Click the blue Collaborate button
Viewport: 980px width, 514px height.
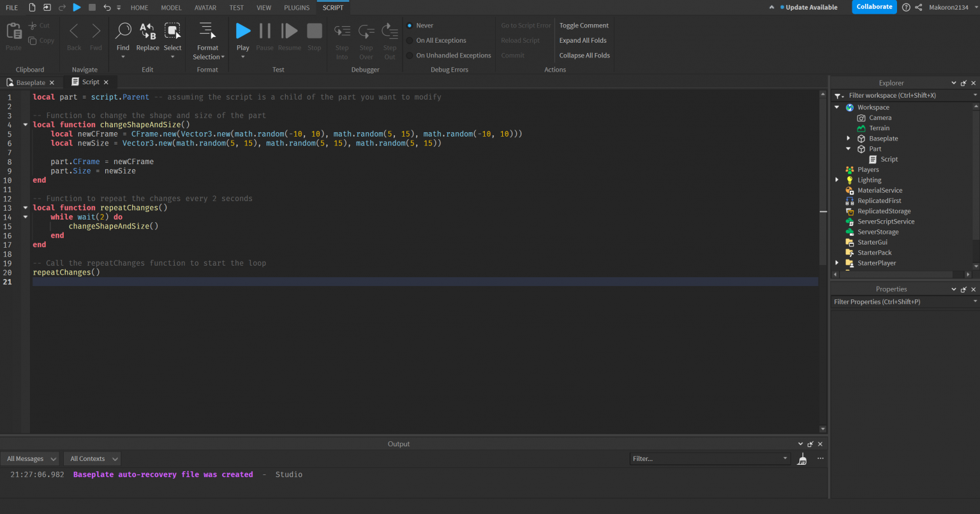[873, 7]
